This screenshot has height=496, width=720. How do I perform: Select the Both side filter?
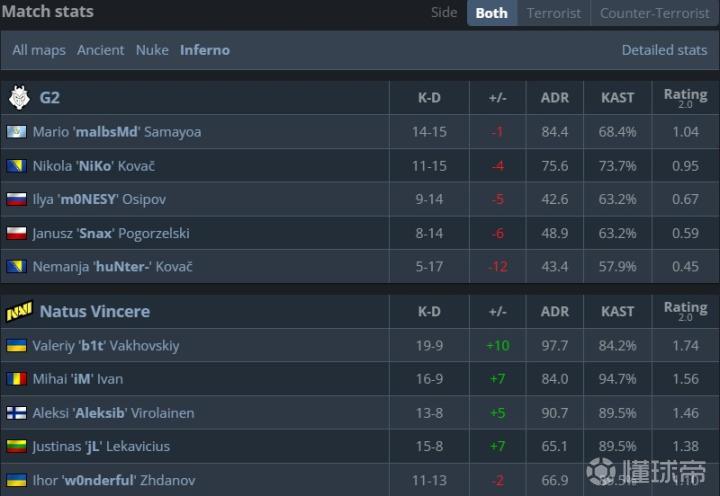point(491,13)
